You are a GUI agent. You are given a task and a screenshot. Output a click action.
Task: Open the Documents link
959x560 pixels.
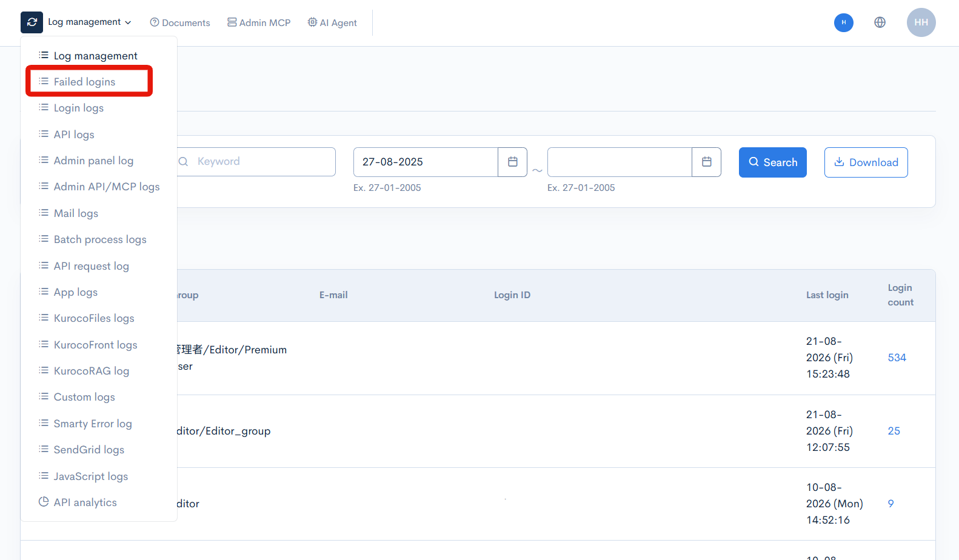pos(180,22)
